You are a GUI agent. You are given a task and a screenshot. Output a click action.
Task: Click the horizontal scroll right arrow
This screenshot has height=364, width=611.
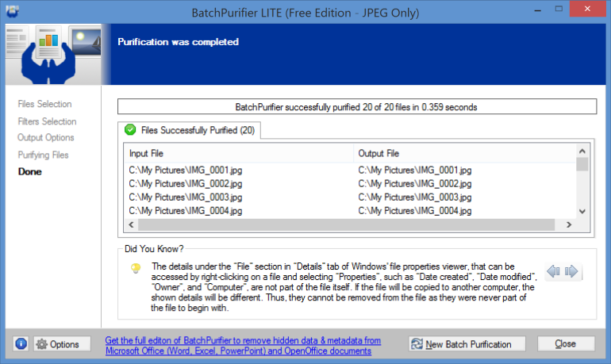click(569, 224)
